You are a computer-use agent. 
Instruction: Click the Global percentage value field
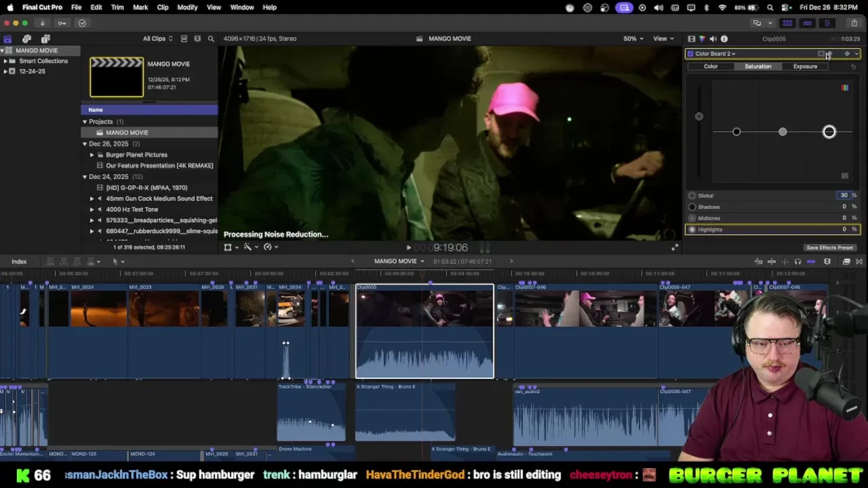click(844, 195)
